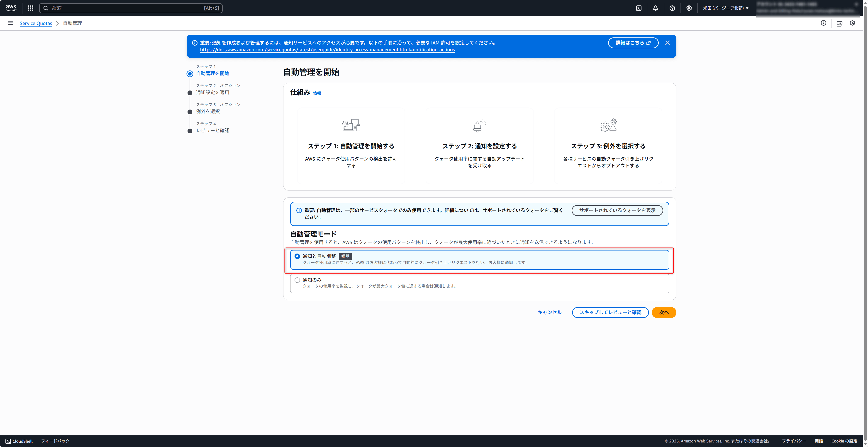Open the notifications bell icon
Viewport: 868px width, 447px height.
(x=655, y=8)
